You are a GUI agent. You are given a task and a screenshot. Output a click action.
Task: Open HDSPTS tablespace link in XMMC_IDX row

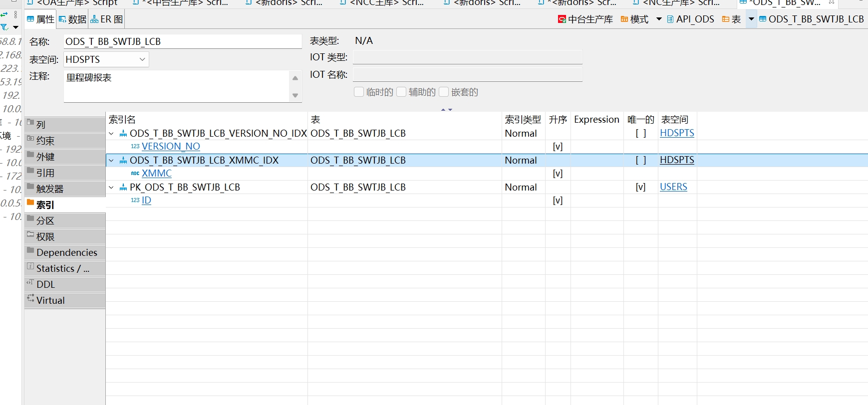pos(677,160)
